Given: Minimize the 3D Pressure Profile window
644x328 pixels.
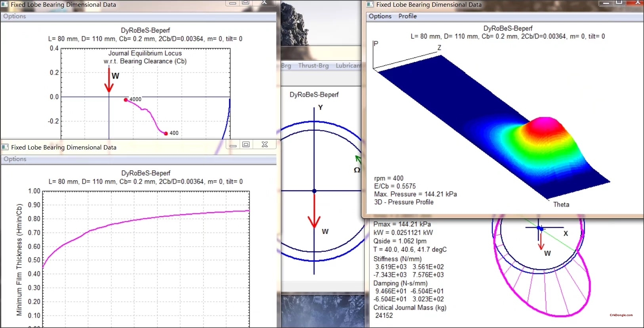Looking at the screenshot, I should click(606, 2).
